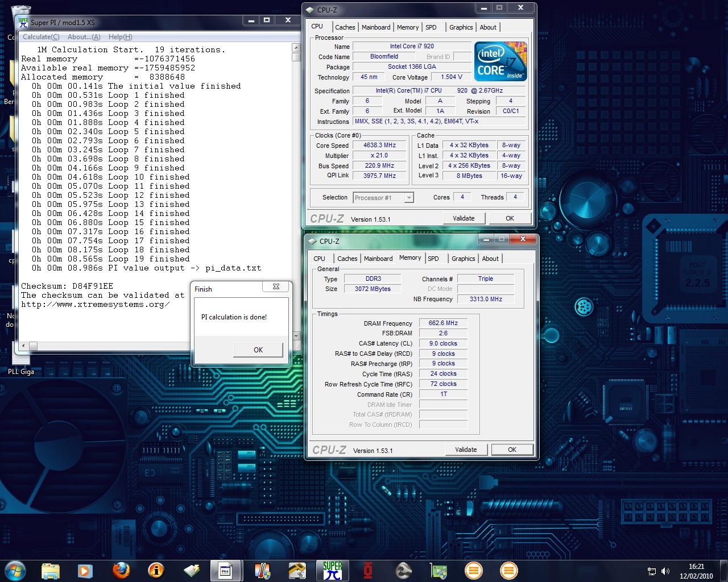
Task: Close the Finish dialog with its X
Action: (276, 287)
